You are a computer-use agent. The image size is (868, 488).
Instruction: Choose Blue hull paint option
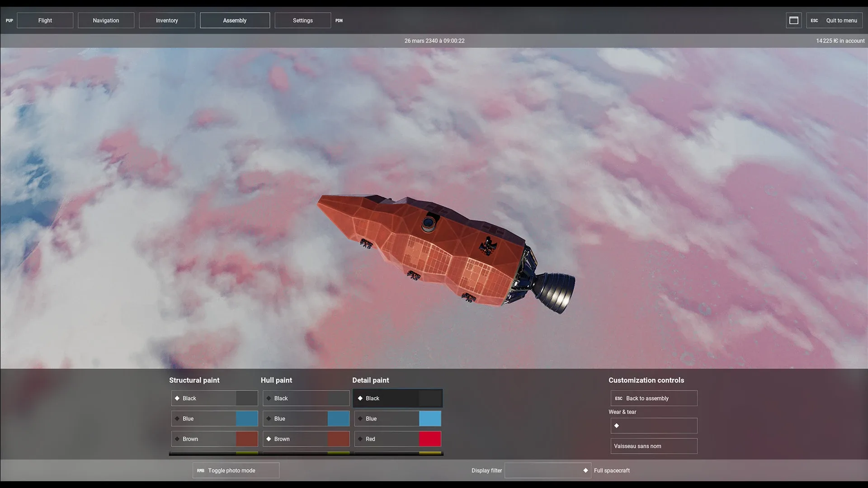tap(306, 418)
